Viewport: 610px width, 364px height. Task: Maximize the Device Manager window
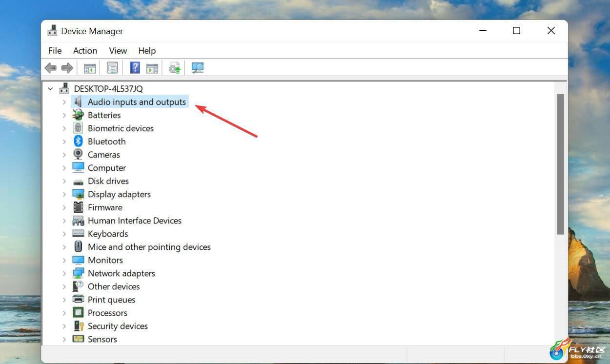click(x=516, y=31)
